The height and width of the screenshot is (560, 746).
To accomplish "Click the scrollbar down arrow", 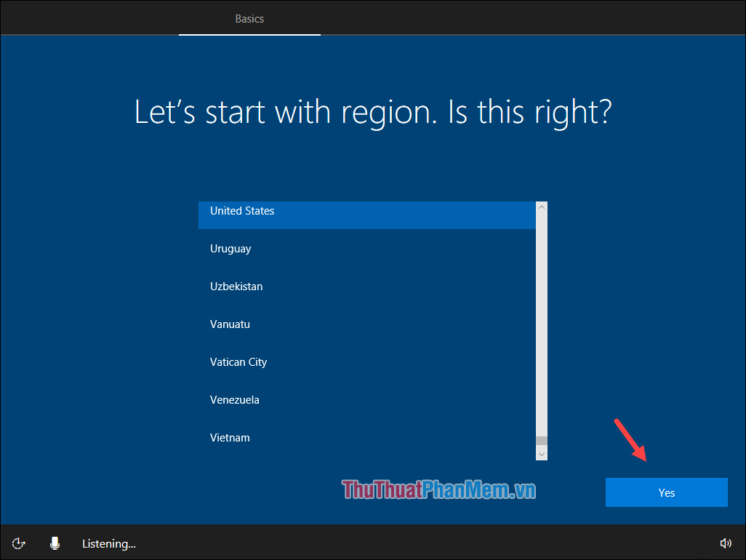I will 541,454.
